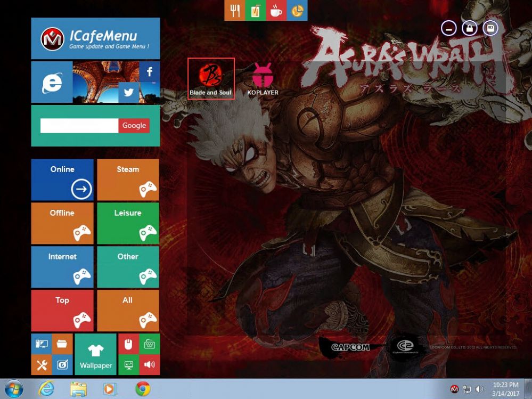The width and height of the screenshot is (532, 399).
Task: Open the drinks order glass icon
Action: click(x=255, y=10)
